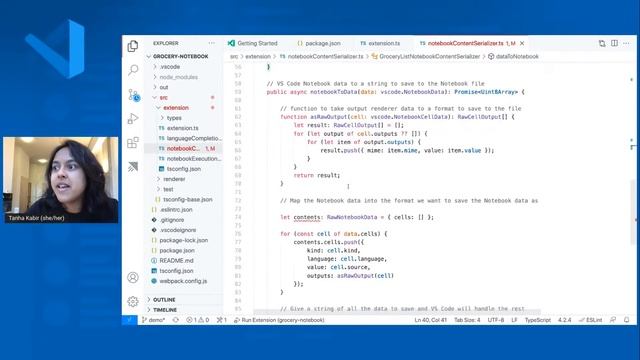The image size is (640, 360).
Task: Click the dataToNotebook breadcrumb
Action: point(513,56)
